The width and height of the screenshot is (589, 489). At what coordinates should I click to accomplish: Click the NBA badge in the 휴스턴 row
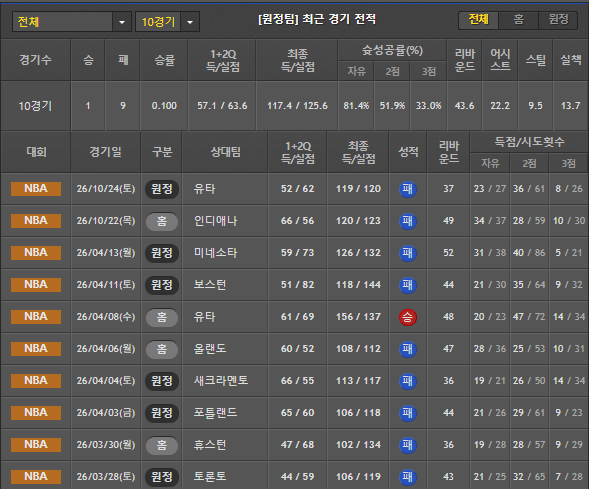(x=36, y=445)
